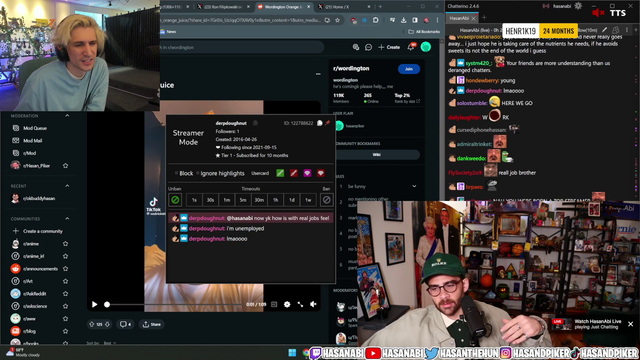This screenshot has height=360, width=640.
Task: Select the Wordington Orange Juice tab
Action: 284,7
